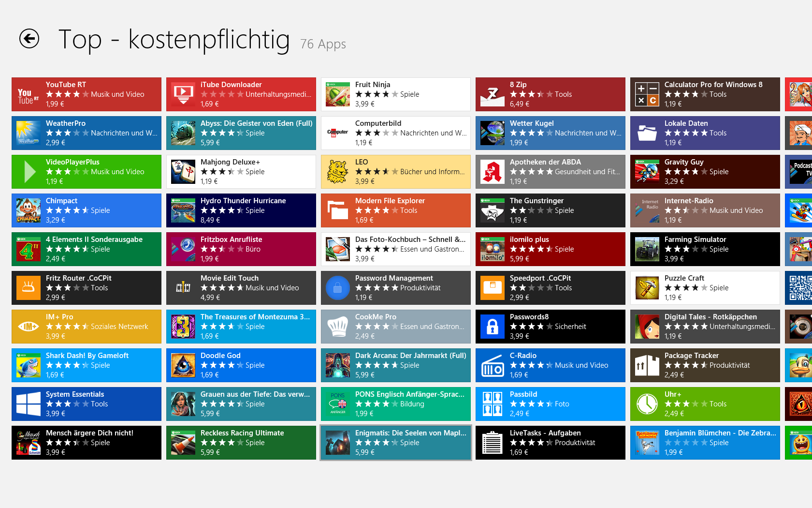Open The Gunstringer skull icon
The width and height of the screenshot is (812, 508).
tap(493, 210)
